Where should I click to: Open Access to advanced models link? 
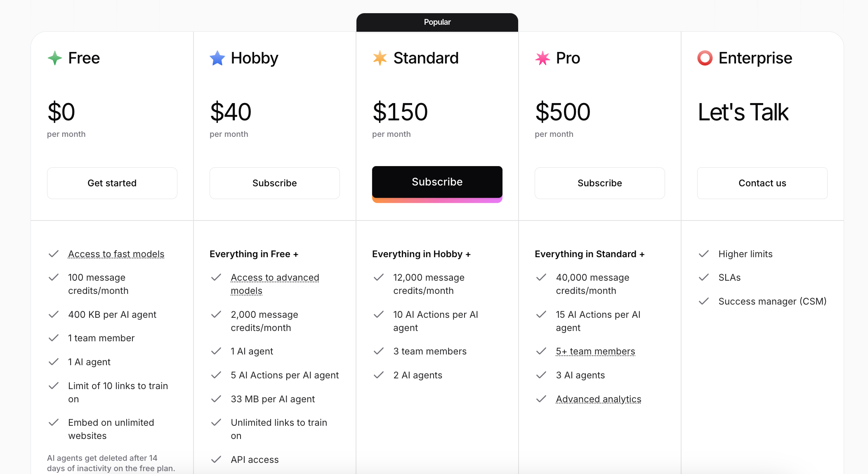coord(275,278)
